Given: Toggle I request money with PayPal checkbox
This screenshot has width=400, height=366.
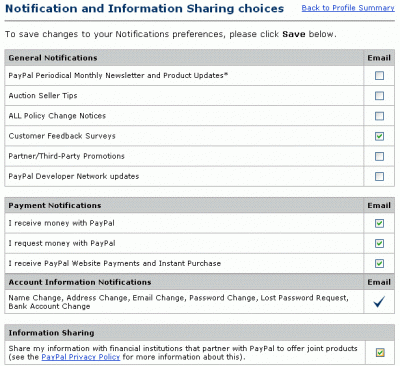Looking at the screenshot, I should click(379, 243).
